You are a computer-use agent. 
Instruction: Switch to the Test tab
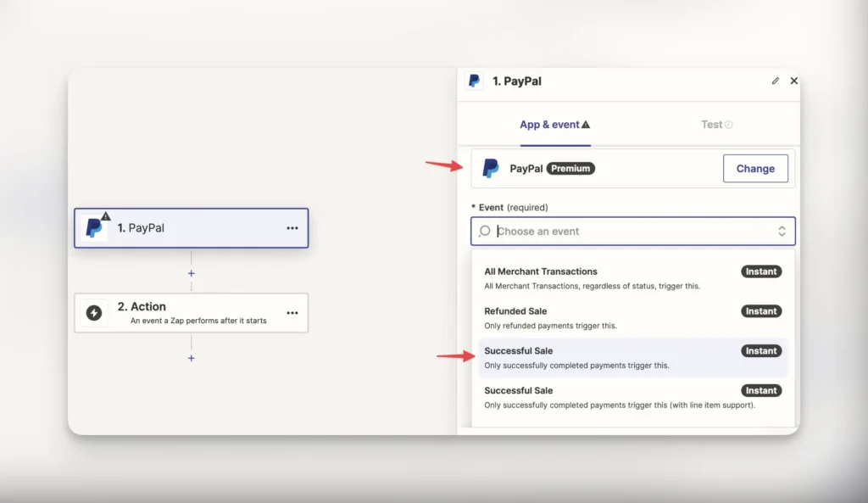coord(716,125)
